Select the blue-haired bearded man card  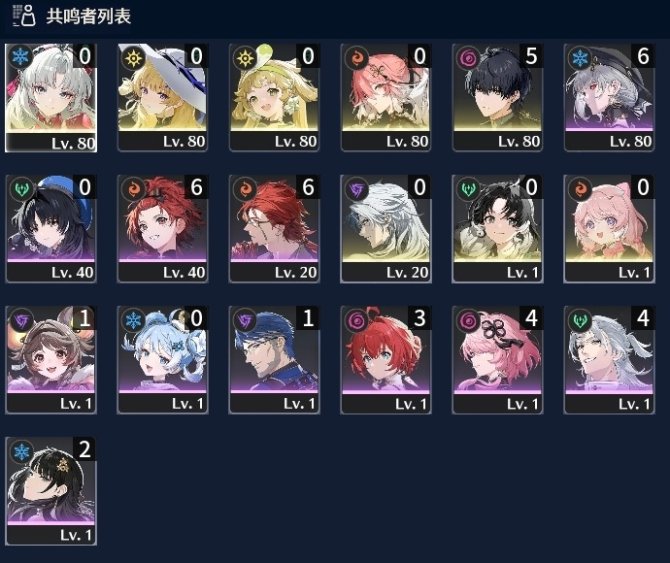coord(274,360)
